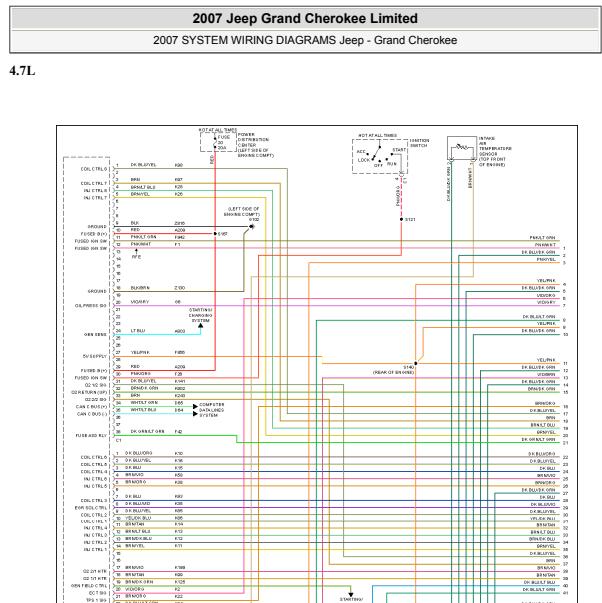Screen dimensions: 602x603
Task: Click the 'LOCK' ignition switch position
Action: 364,160
